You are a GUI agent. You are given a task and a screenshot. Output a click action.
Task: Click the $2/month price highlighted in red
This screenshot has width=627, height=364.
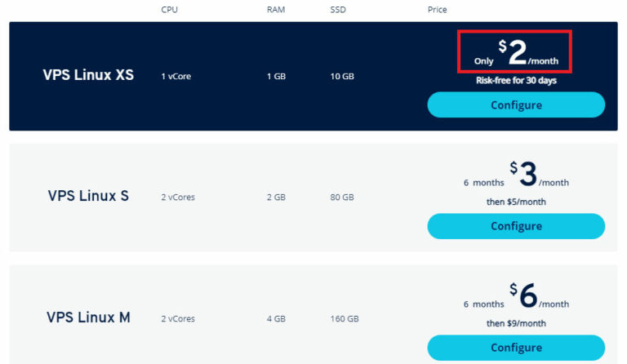coord(516,52)
